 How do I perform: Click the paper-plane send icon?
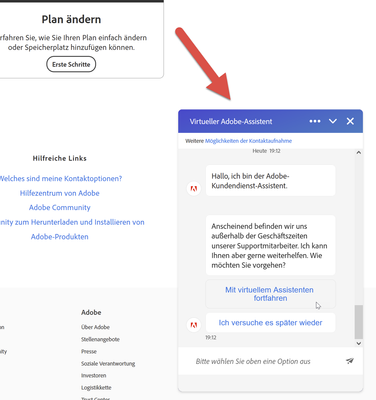(350, 361)
